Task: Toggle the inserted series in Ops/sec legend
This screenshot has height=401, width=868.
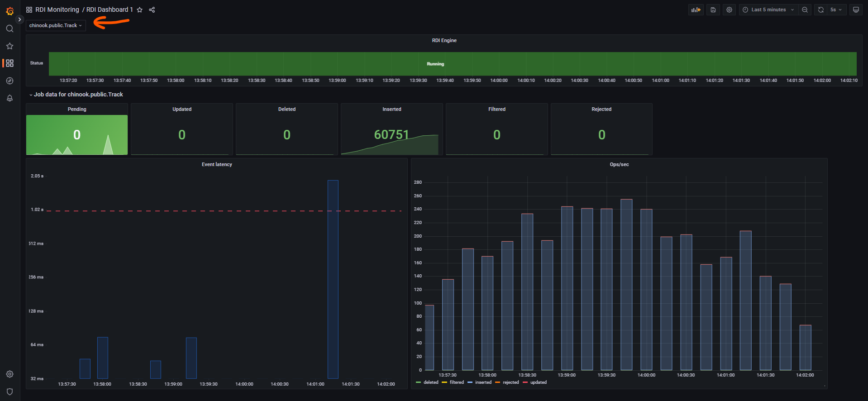Action: tap(483, 382)
